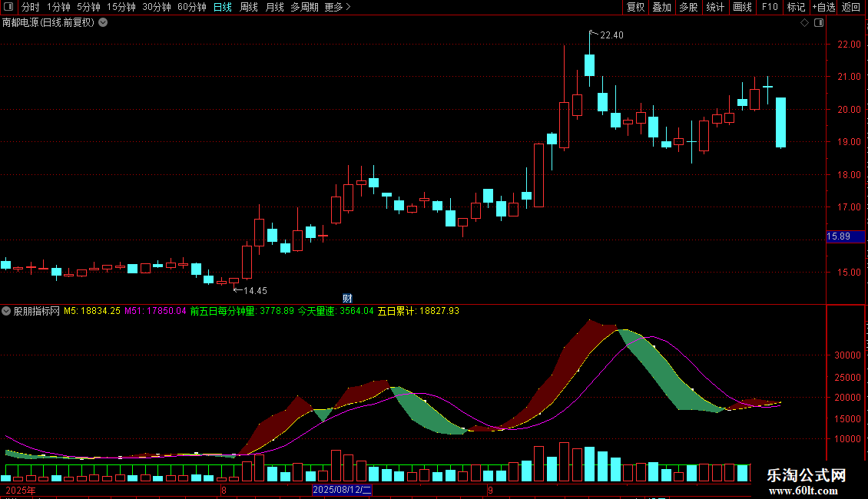Click the 财 financial marker icon

[x=347, y=298]
